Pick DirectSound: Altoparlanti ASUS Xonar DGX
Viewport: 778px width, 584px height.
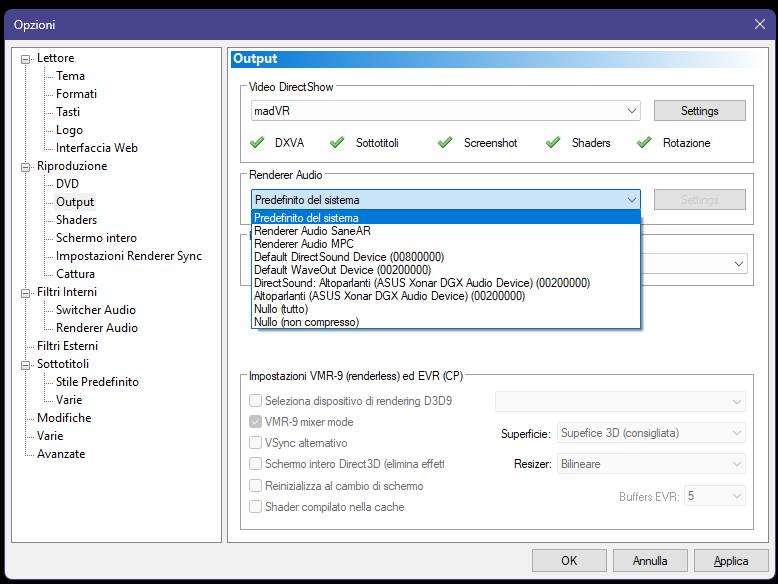pos(446,283)
